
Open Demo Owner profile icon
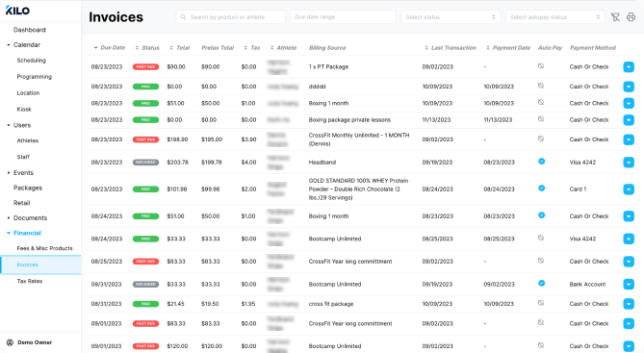[10, 342]
